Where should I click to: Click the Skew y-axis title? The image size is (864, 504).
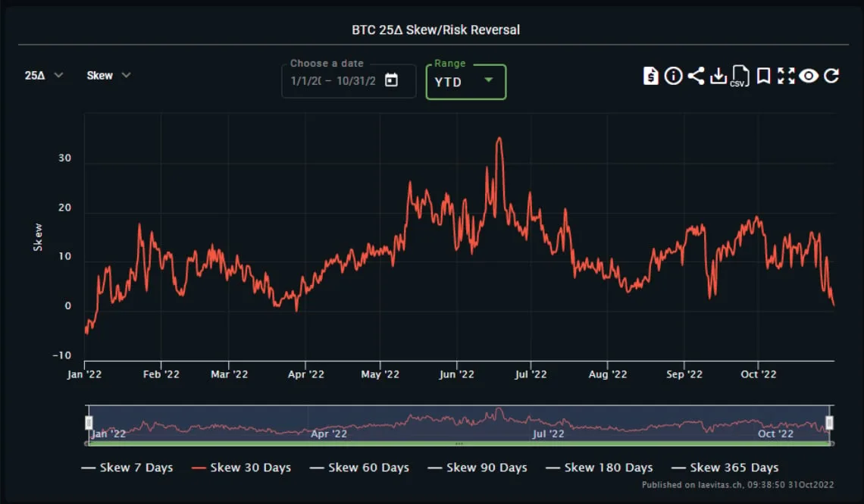click(38, 237)
